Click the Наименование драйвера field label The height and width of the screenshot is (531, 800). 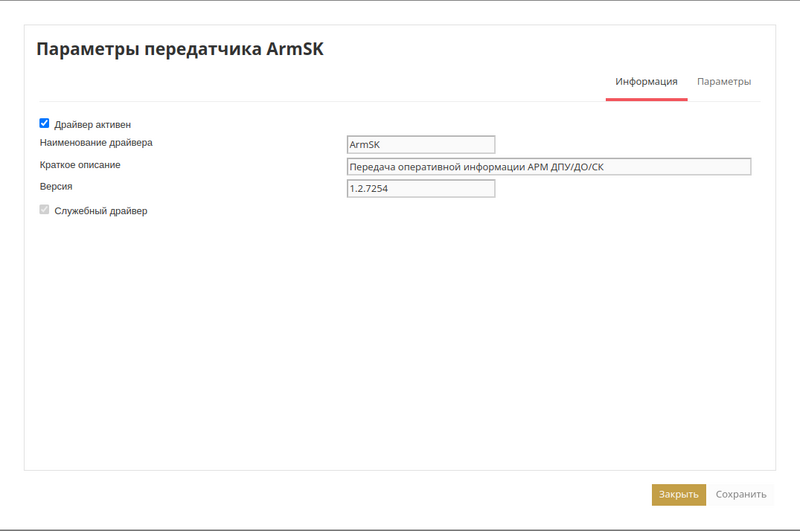96,143
